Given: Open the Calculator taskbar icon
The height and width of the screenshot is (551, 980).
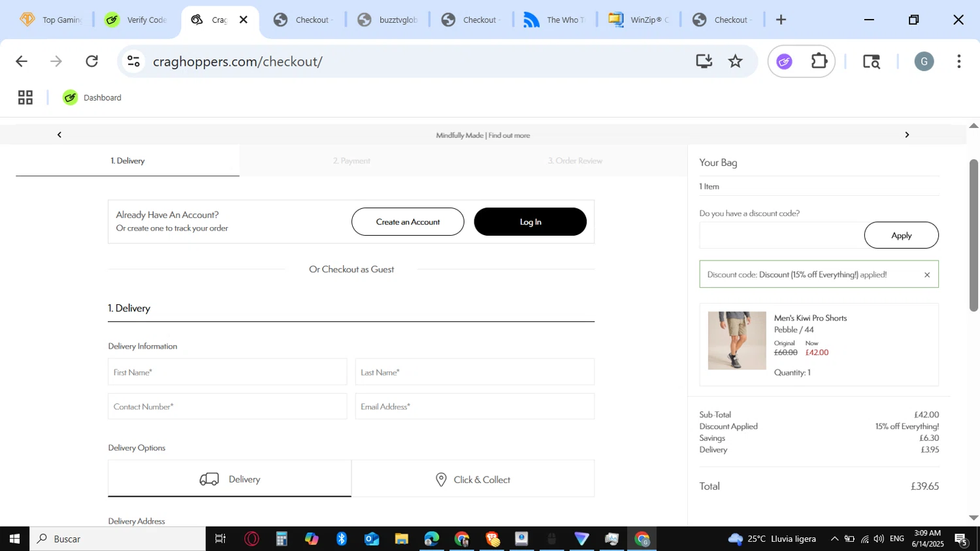Looking at the screenshot, I should [x=282, y=539].
